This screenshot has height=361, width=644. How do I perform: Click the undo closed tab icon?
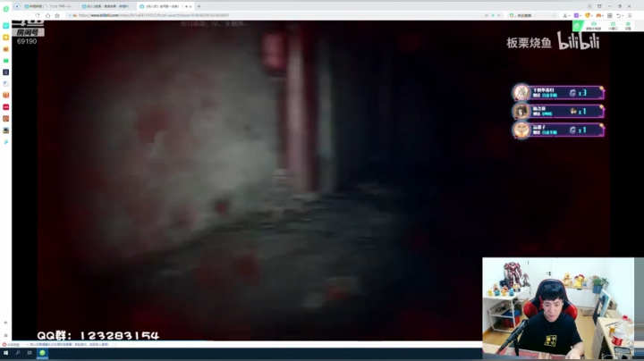pyautogui.click(x=619, y=15)
